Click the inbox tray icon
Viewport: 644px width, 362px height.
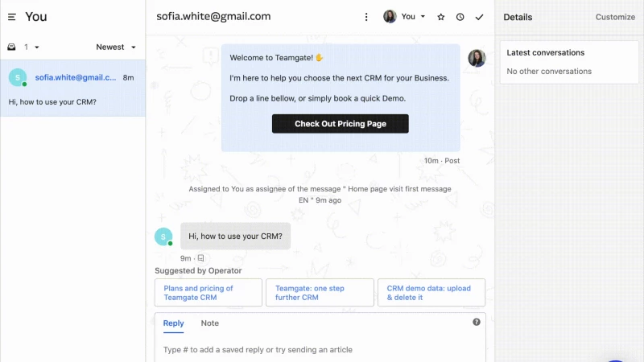[x=11, y=47]
